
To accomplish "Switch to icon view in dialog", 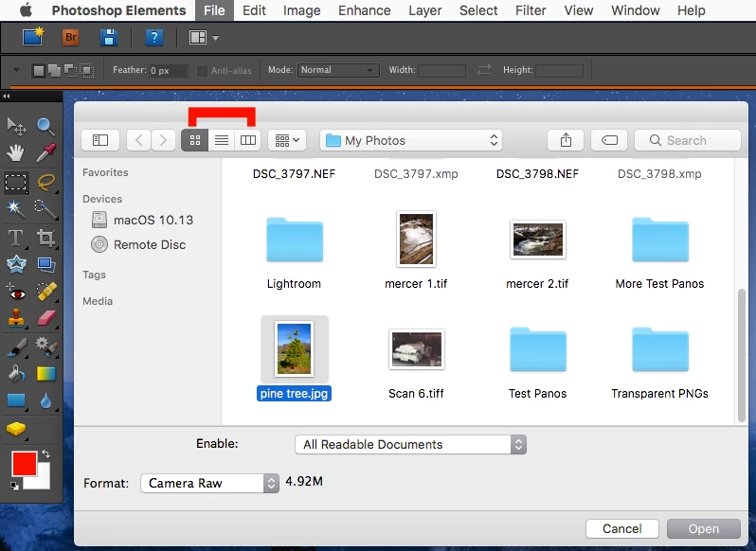I will point(195,140).
